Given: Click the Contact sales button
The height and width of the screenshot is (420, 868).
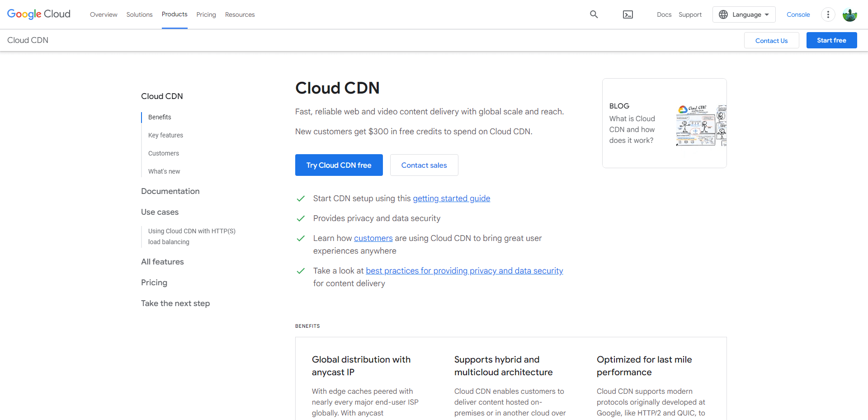Looking at the screenshot, I should (424, 165).
